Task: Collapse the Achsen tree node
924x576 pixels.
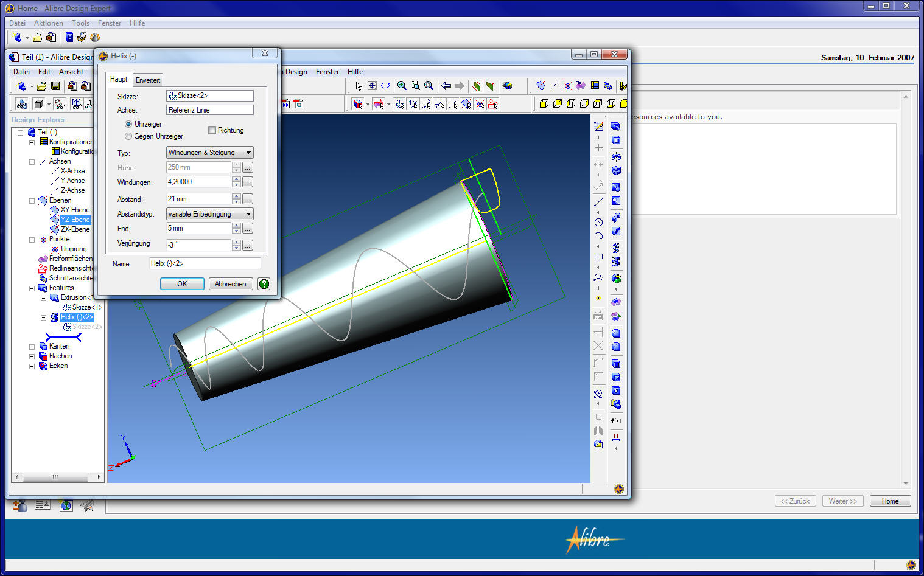Action: 32,162
